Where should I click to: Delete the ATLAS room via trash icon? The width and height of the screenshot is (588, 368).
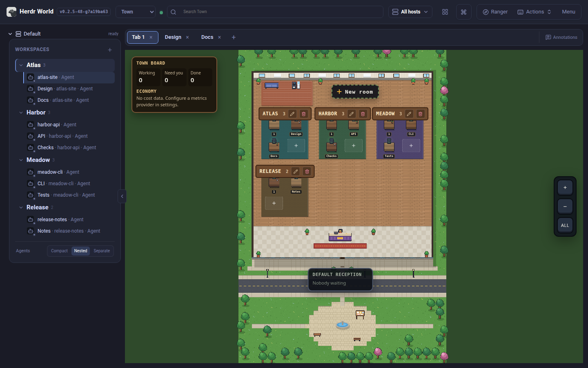304,114
